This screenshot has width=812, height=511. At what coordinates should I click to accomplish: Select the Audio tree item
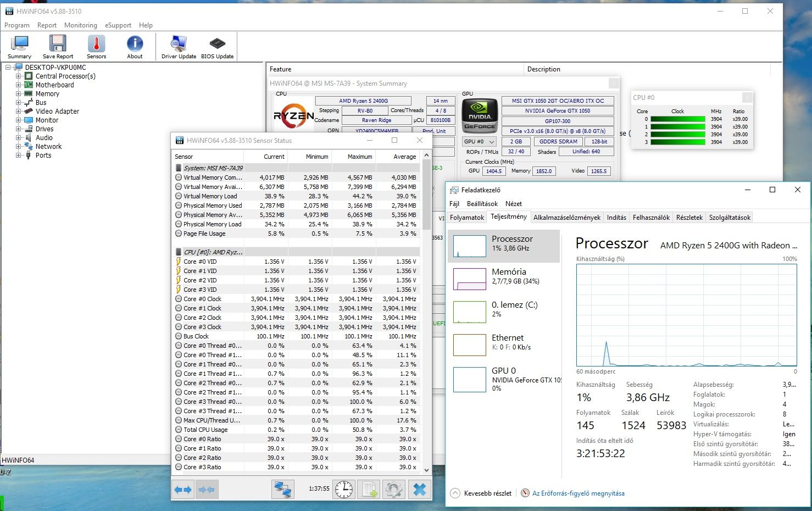45,138
